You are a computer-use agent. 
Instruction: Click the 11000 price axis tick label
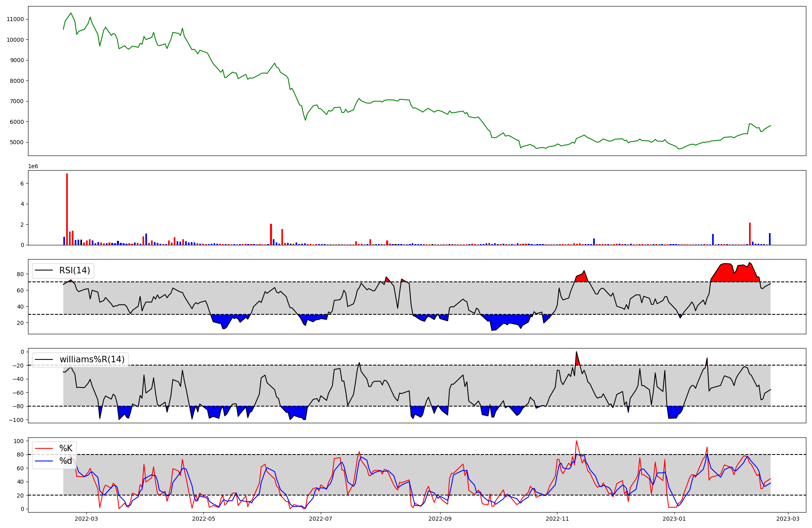[x=15, y=19]
